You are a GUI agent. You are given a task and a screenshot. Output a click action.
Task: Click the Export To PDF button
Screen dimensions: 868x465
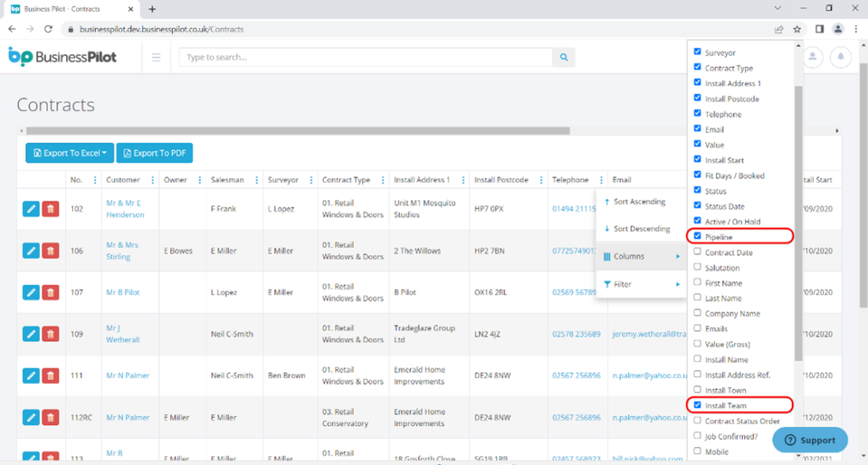(154, 153)
